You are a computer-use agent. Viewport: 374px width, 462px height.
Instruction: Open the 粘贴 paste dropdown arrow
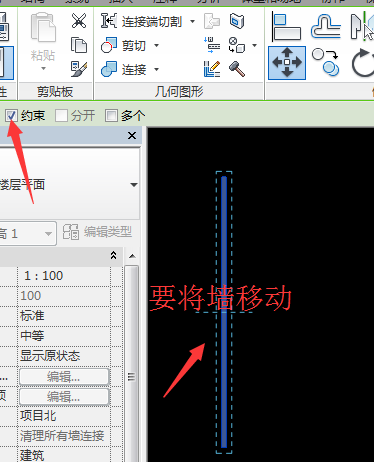click(x=43, y=69)
